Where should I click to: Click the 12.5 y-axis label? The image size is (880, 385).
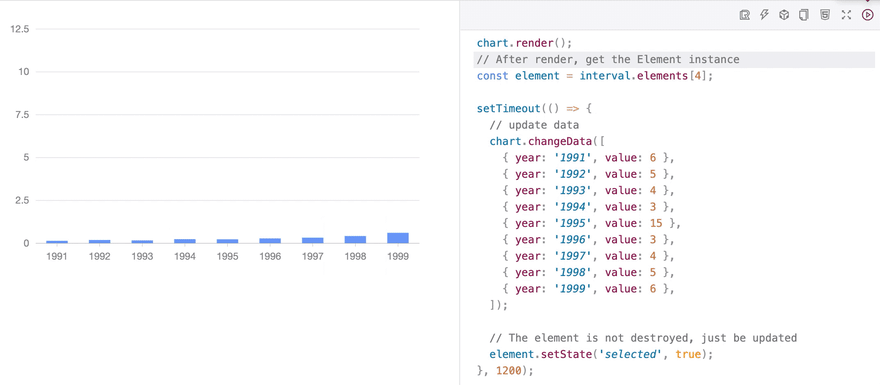click(x=20, y=29)
